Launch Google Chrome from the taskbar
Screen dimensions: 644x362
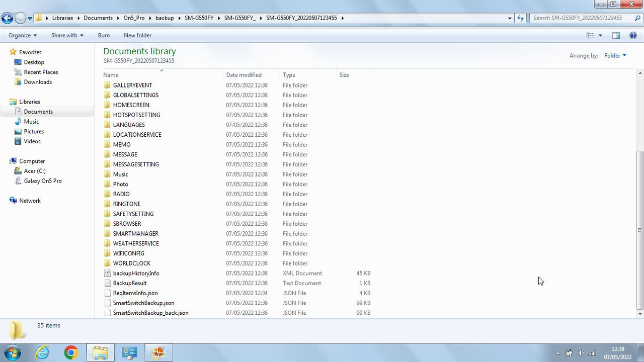(71, 353)
